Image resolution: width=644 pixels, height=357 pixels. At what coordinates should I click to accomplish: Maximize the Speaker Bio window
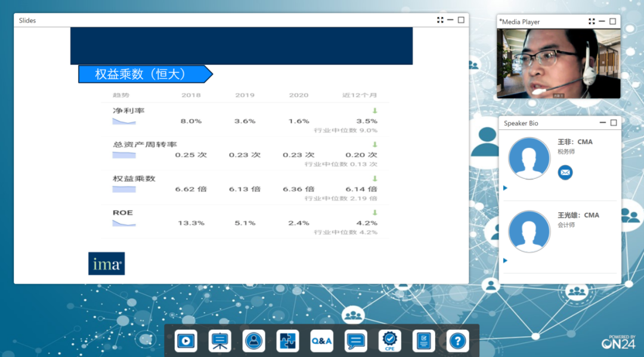(x=614, y=123)
